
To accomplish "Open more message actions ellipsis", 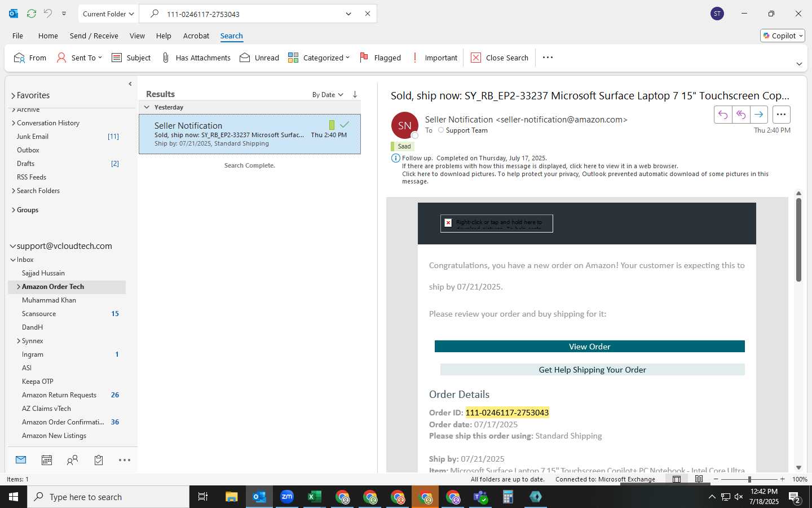I will click(x=781, y=115).
